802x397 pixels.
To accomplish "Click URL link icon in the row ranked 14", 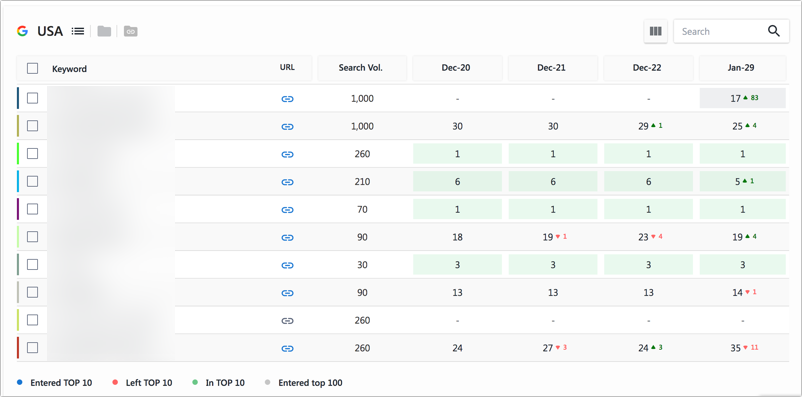I will pos(287,293).
